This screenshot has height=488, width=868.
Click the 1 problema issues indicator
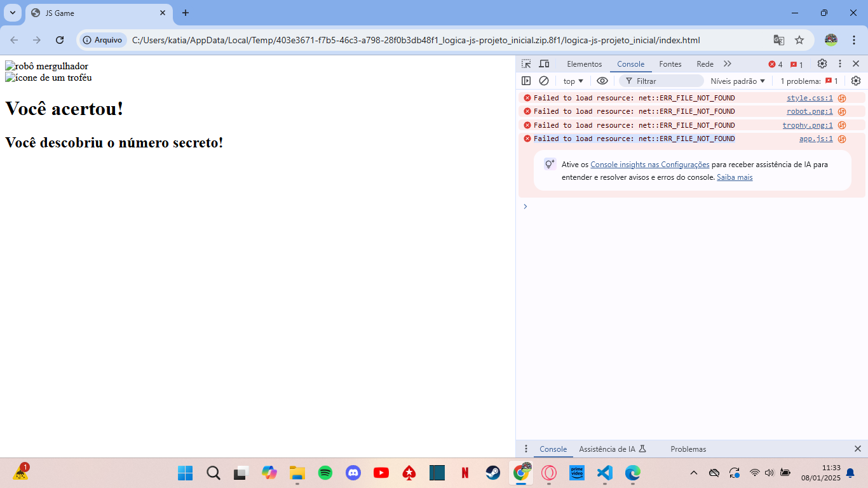pos(809,81)
